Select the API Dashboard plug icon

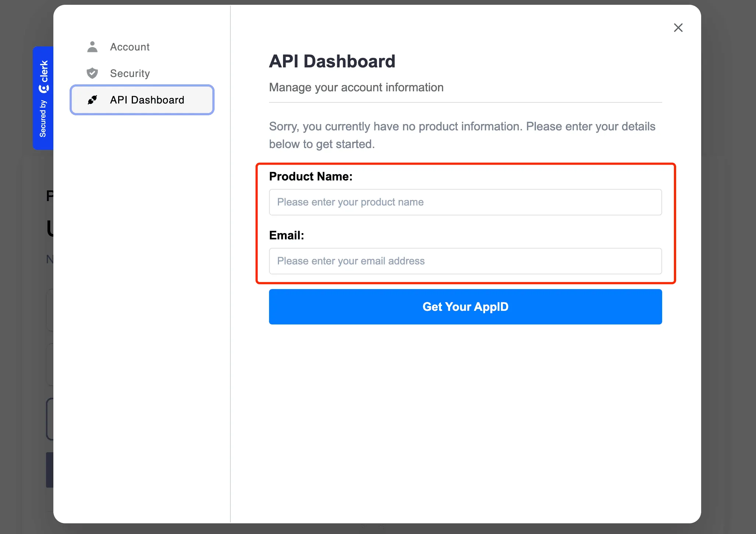92,100
